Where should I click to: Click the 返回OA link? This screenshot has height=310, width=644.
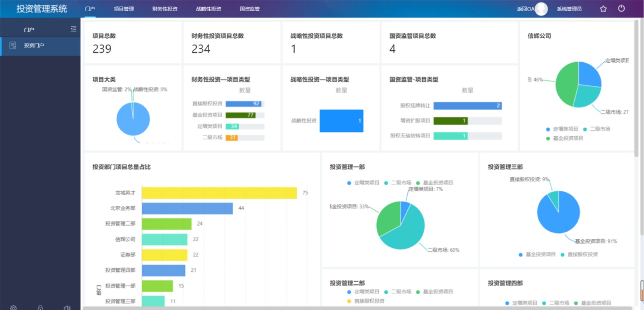pos(526,9)
